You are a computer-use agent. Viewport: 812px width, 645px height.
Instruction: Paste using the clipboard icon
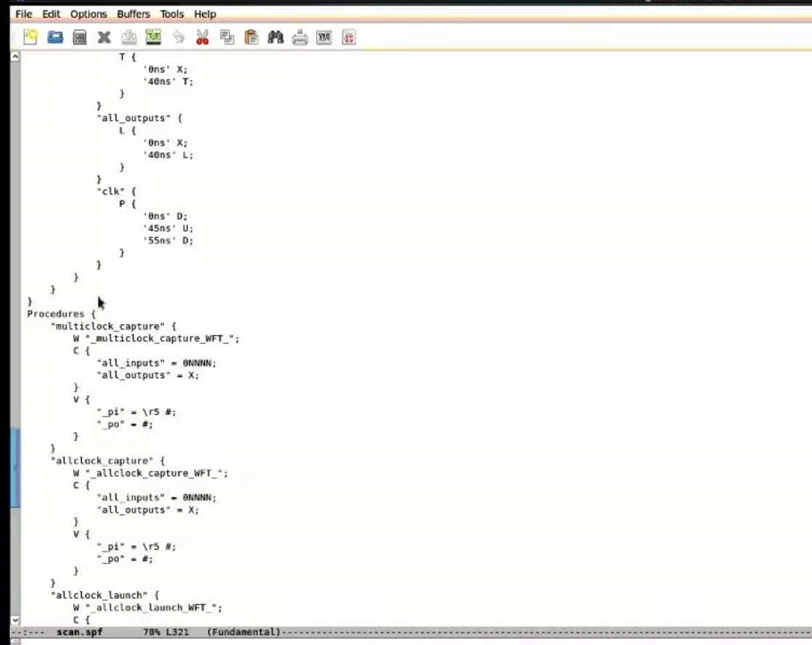tap(251, 37)
